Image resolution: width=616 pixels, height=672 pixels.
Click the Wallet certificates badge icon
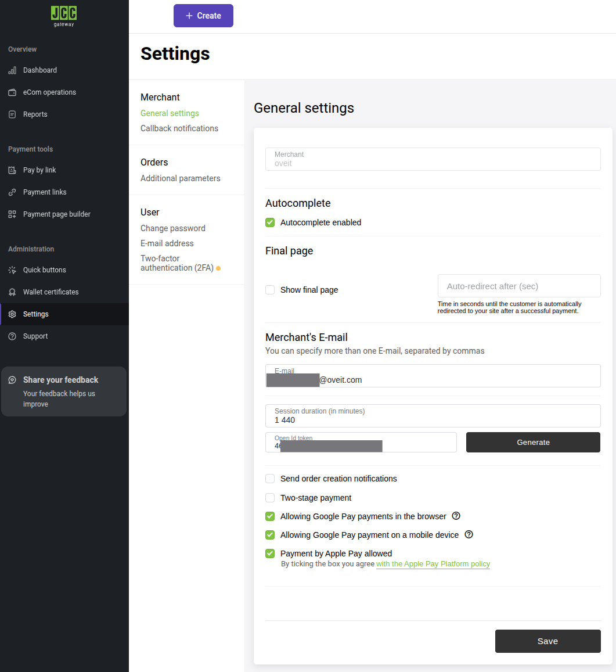point(12,292)
